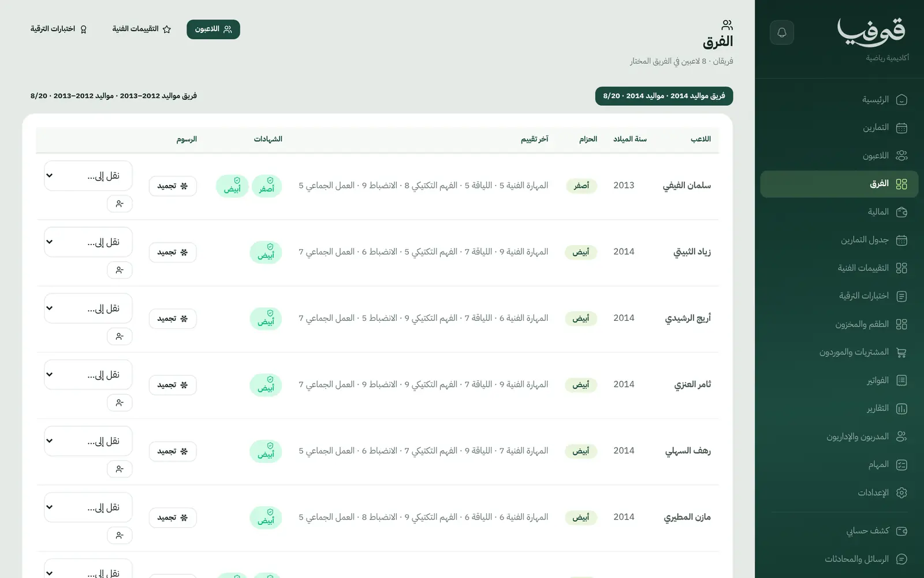Click the أصفر certificate badge for سلمان الفيفي
924x578 pixels.
(x=267, y=186)
